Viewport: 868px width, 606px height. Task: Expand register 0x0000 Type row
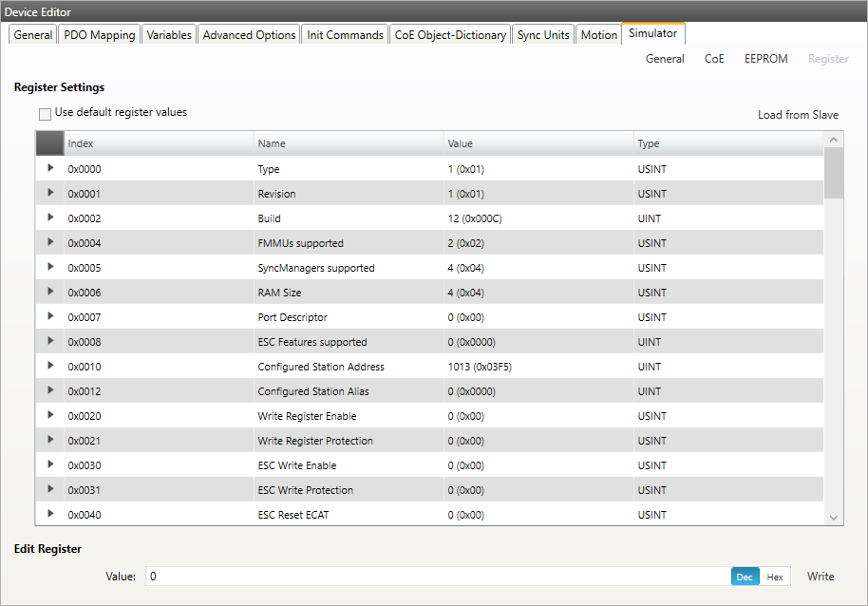(x=50, y=169)
